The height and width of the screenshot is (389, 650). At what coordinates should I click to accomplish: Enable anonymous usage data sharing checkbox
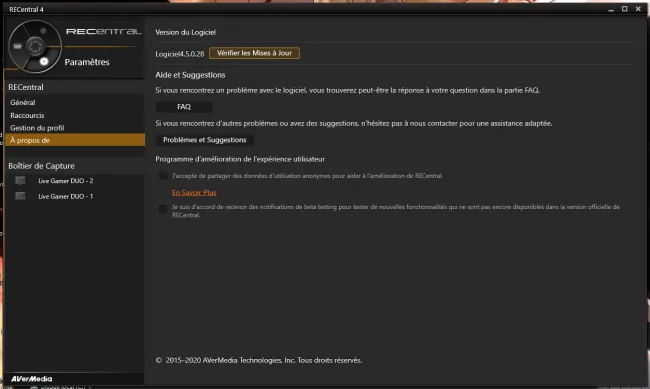pyautogui.click(x=163, y=175)
